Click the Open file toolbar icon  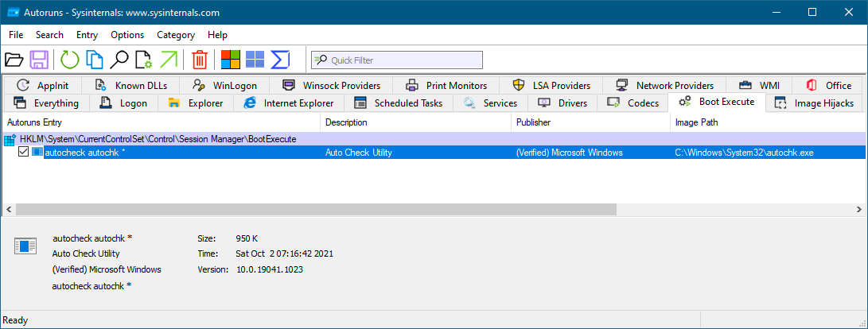14,60
